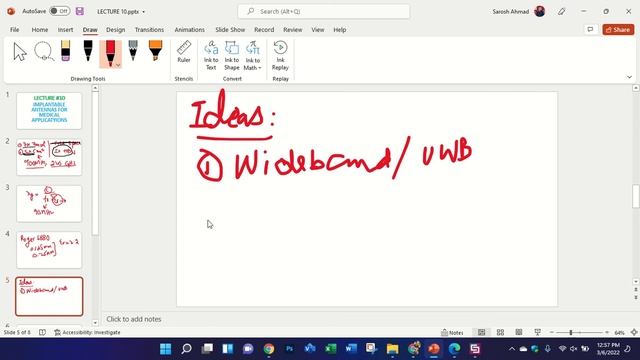Switch to the Home tab
Screen dimensions: 640x360
40,30
